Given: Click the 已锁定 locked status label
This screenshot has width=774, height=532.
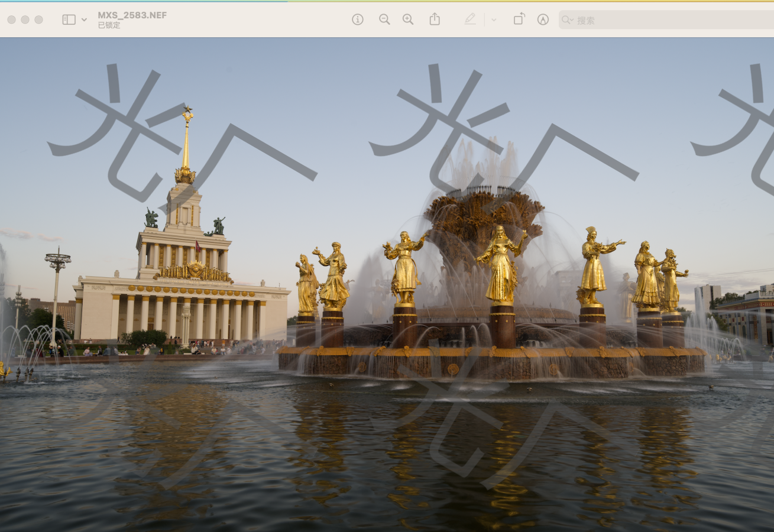Looking at the screenshot, I should 109,25.
